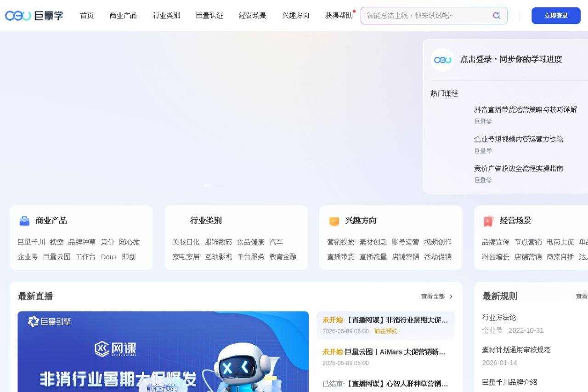Click the chevron arrow next to 查看全部
The image size is (588, 392).
(451, 297)
